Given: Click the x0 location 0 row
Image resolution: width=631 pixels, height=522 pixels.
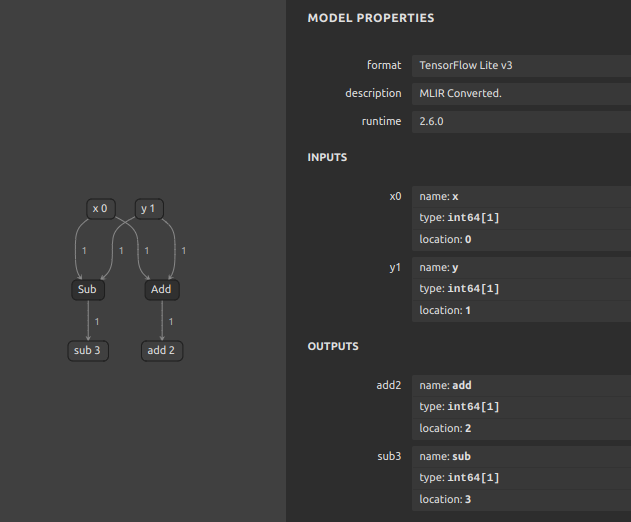Looking at the screenshot, I should point(521,240).
